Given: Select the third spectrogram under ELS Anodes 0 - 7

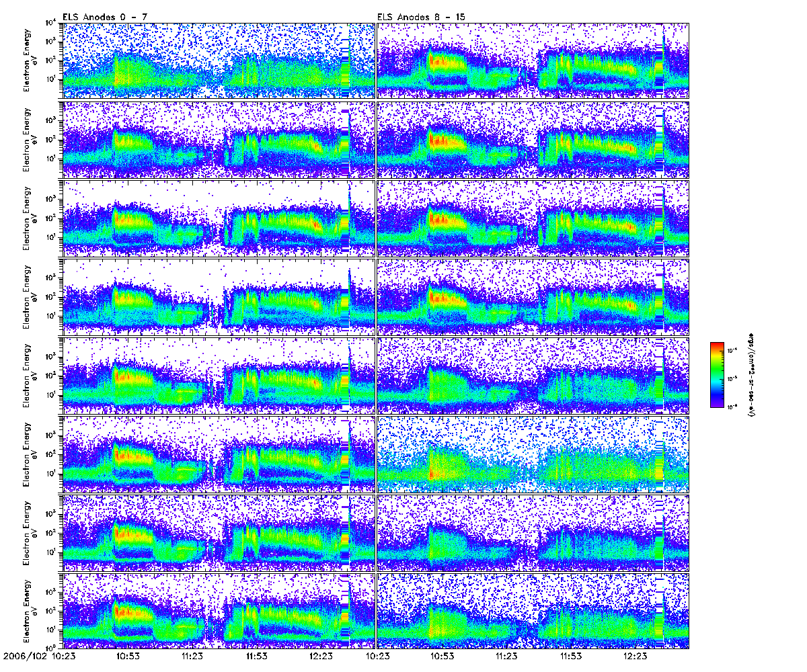Looking at the screenshot, I should [219, 218].
